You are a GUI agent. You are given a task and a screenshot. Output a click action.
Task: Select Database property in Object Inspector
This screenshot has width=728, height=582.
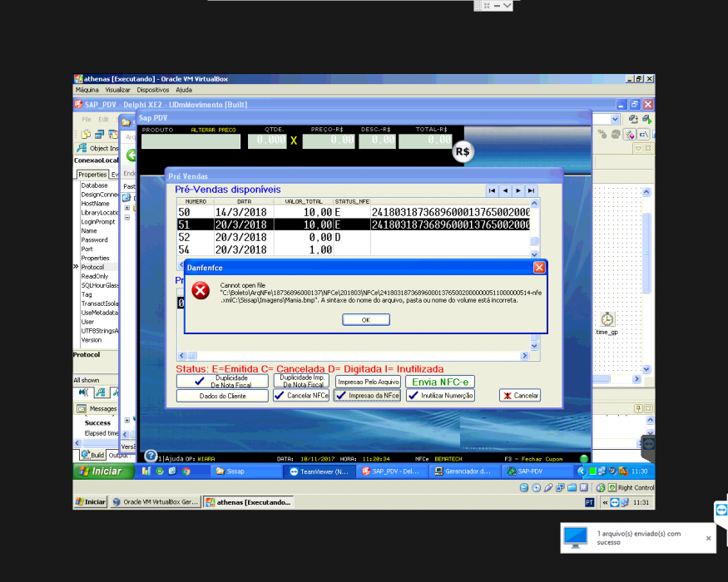(94, 185)
